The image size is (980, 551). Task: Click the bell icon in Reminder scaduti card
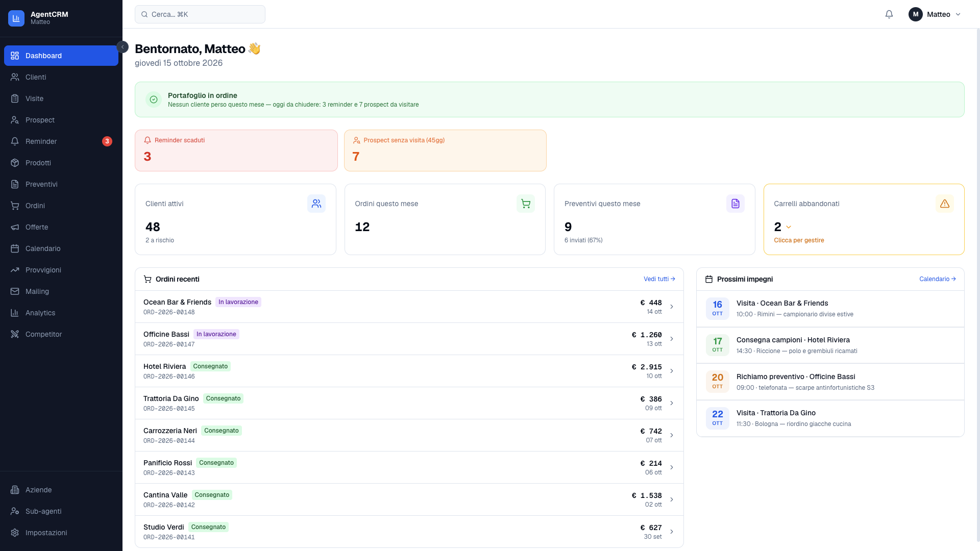(x=148, y=140)
